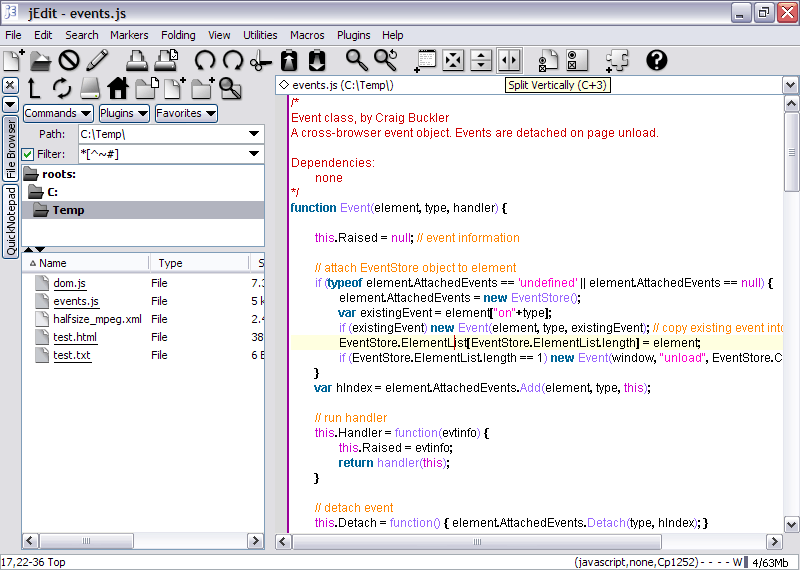Create a new file from the file browser toolbar
Screen dimensions: 800x570
175,88
